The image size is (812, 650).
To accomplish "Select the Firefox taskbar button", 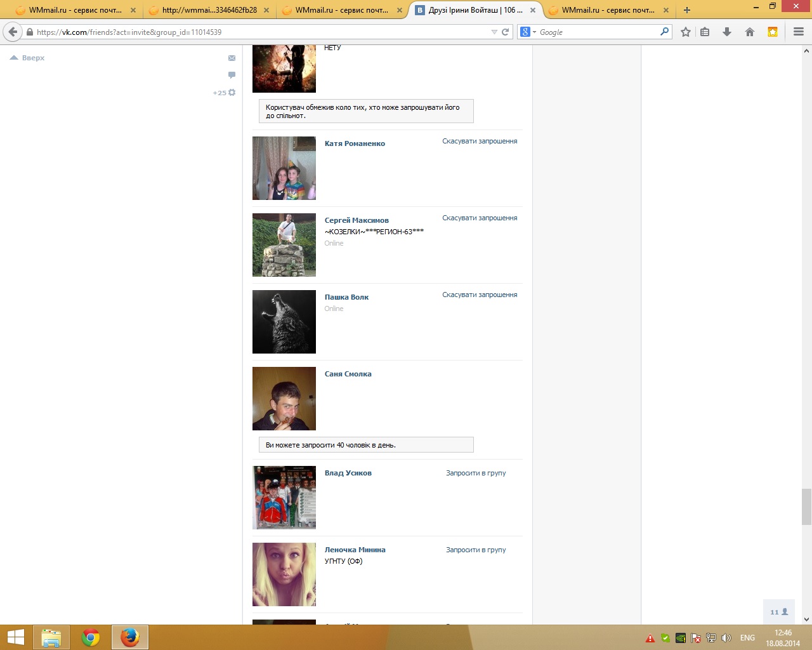I will coord(130,637).
